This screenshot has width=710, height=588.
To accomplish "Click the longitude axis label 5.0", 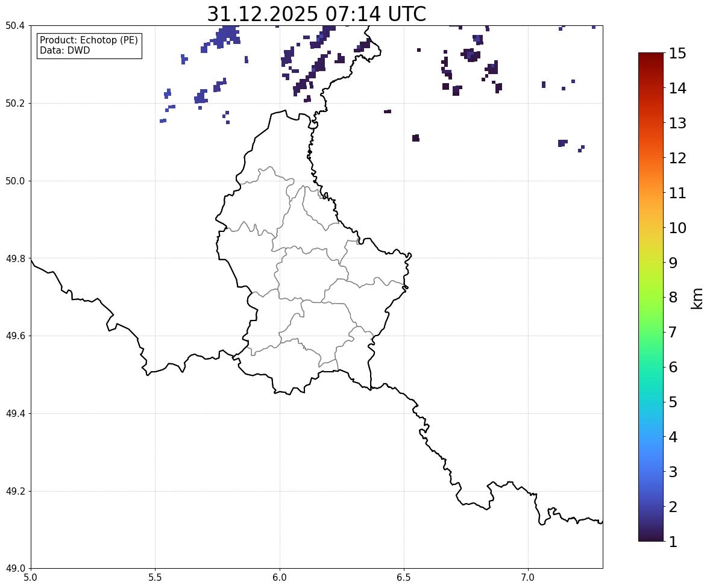I will (x=31, y=578).
